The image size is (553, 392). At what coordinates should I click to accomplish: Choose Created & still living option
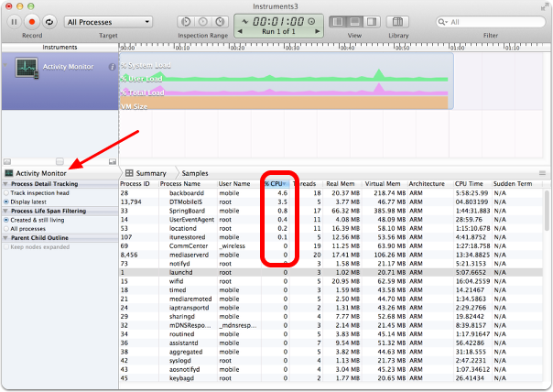pyautogui.click(x=6, y=220)
